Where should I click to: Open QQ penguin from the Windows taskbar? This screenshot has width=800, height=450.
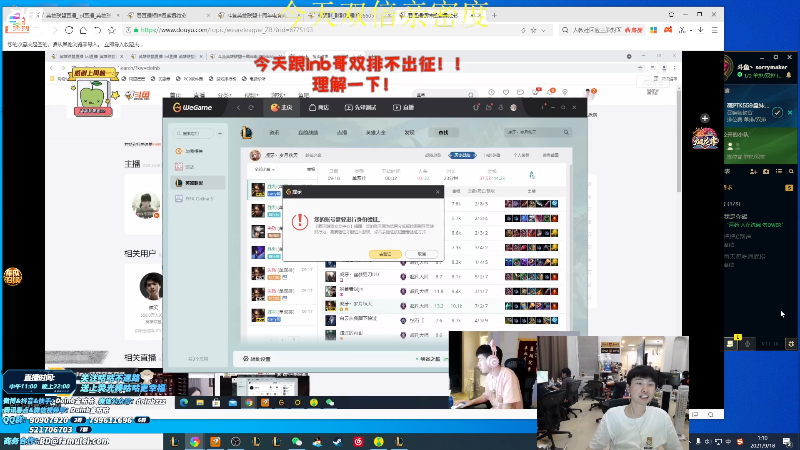(x=317, y=442)
